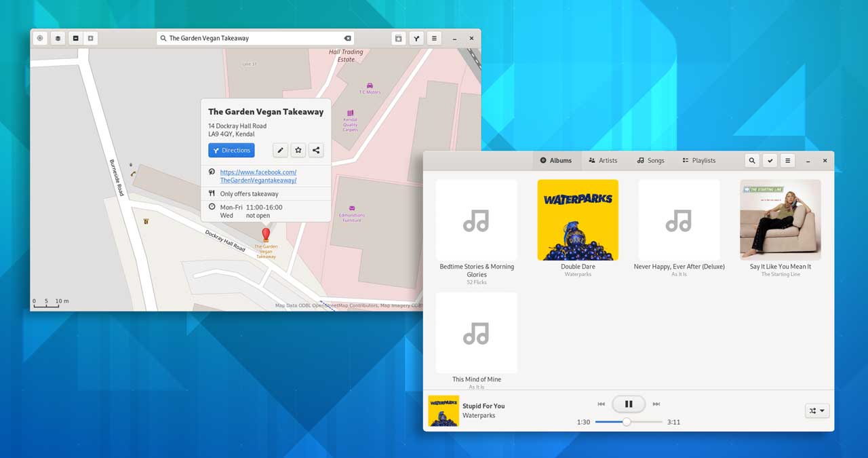Click the '52 Flicks' artist label
The width and height of the screenshot is (868, 458).
pos(477,282)
